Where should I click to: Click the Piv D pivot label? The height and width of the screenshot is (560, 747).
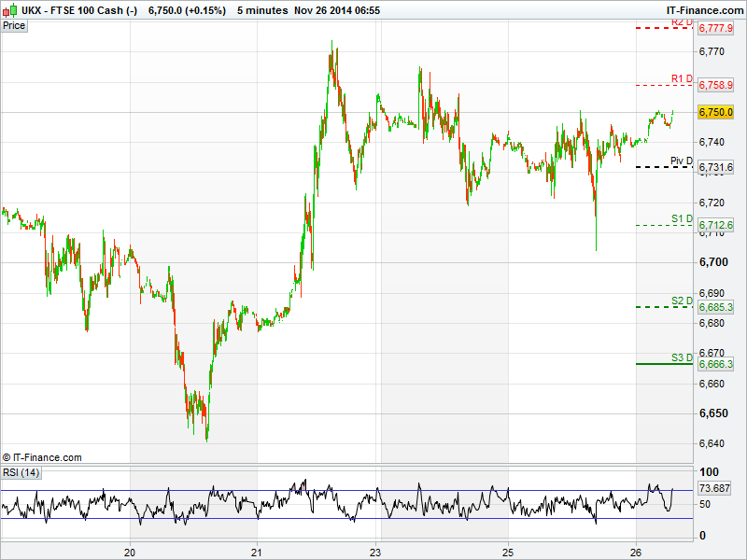682,161
